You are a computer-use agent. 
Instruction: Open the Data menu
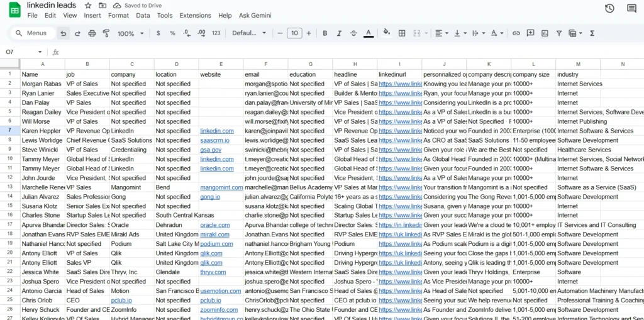pyautogui.click(x=143, y=16)
